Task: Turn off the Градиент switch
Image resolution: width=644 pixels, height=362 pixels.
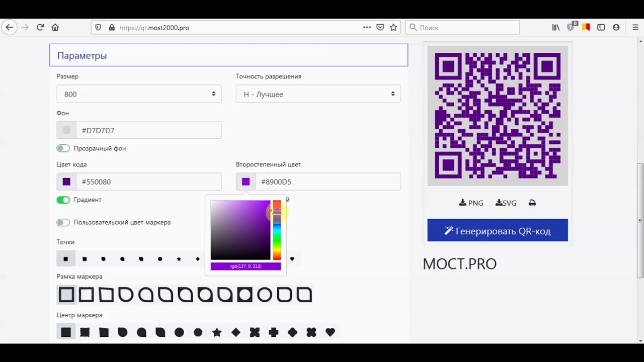Action: (63, 200)
